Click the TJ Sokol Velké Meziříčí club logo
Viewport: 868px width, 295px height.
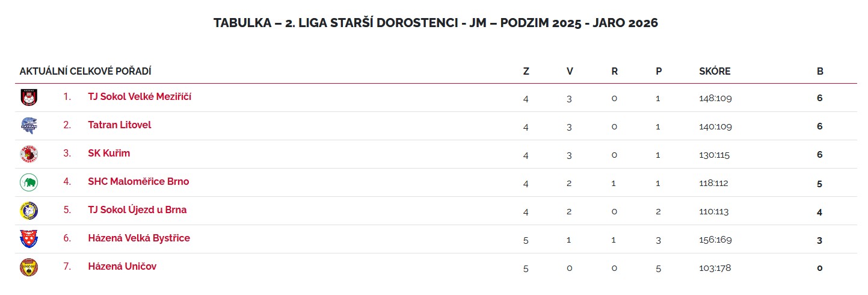point(29,98)
